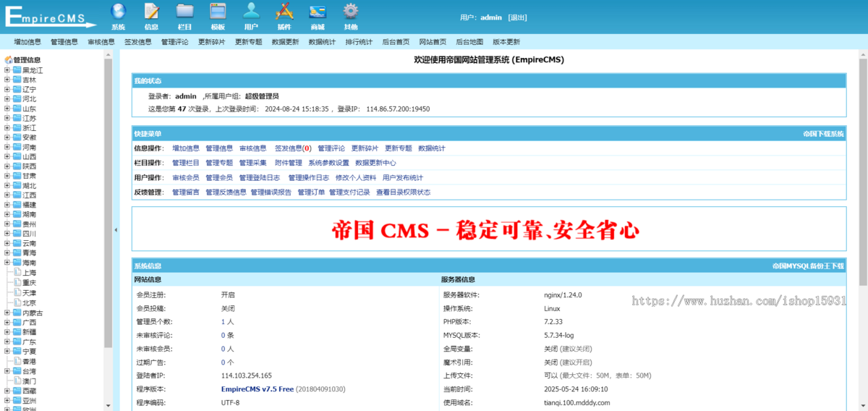Click the folder icon beside 台湾
This screenshot has width=868, height=411.
point(17,371)
